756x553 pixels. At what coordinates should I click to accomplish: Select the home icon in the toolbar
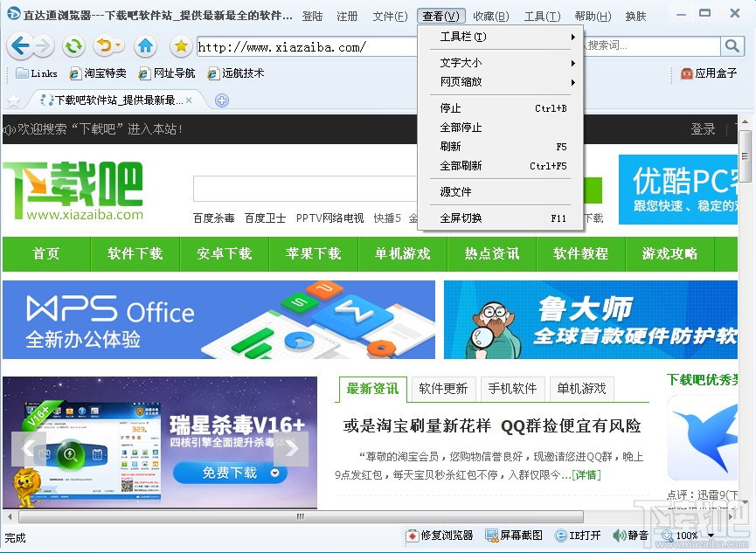[x=145, y=45]
